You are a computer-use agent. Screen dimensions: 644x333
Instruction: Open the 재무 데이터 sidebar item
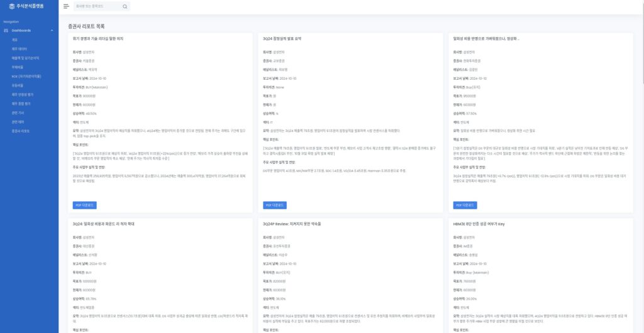point(19,49)
